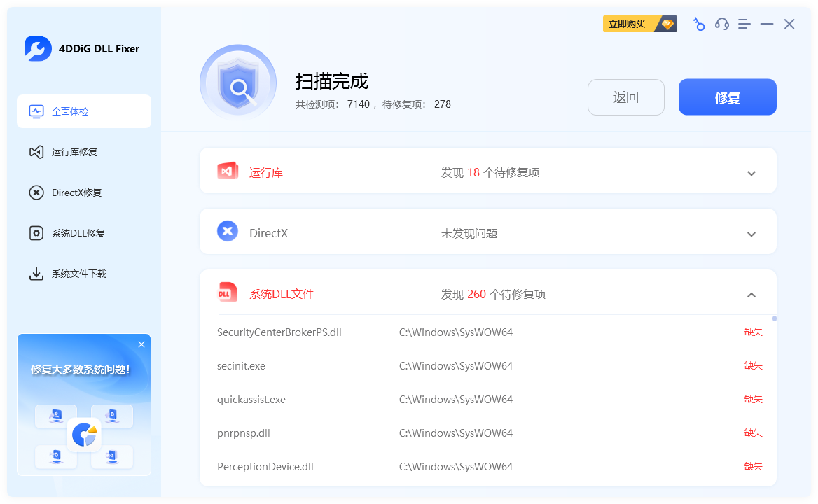Collapse the 系统DLL文件 section chevron
Viewport: 818px width, 504px height.
pyautogui.click(x=751, y=295)
